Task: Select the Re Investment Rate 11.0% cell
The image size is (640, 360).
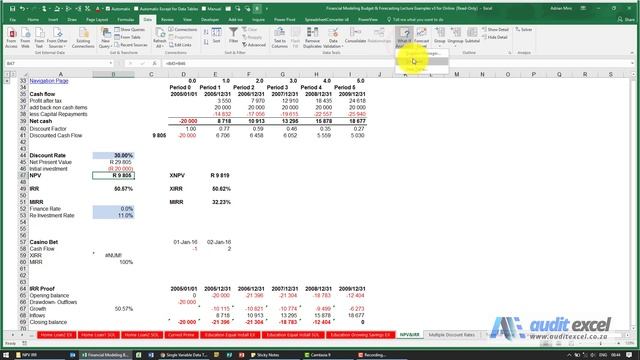Action: pos(113,216)
